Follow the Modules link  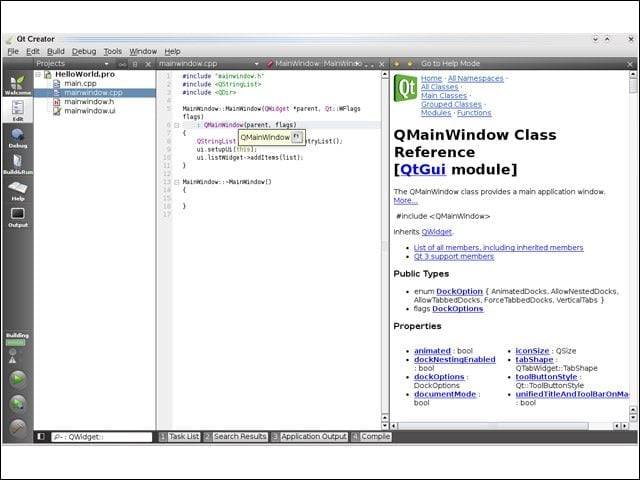436,113
